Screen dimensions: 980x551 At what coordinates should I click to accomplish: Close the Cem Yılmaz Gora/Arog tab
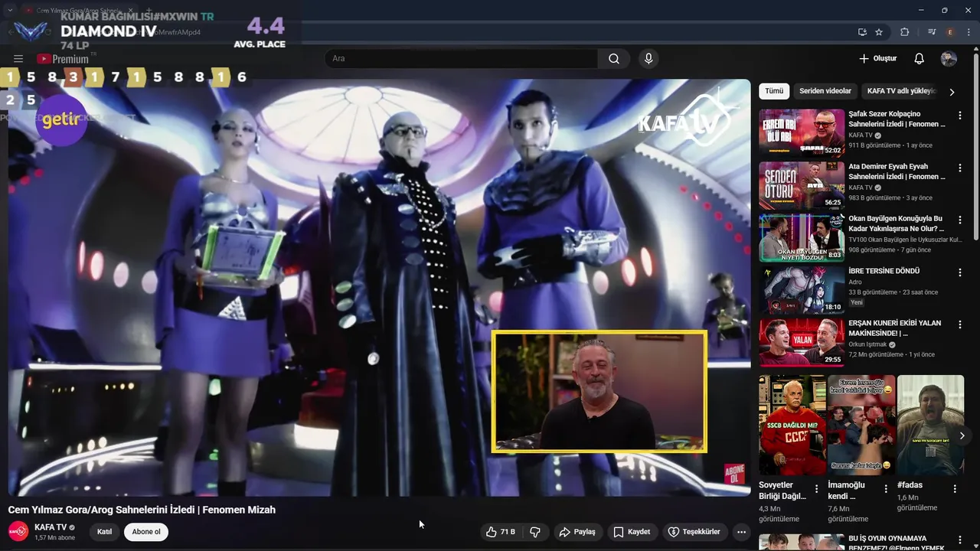click(x=130, y=11)
